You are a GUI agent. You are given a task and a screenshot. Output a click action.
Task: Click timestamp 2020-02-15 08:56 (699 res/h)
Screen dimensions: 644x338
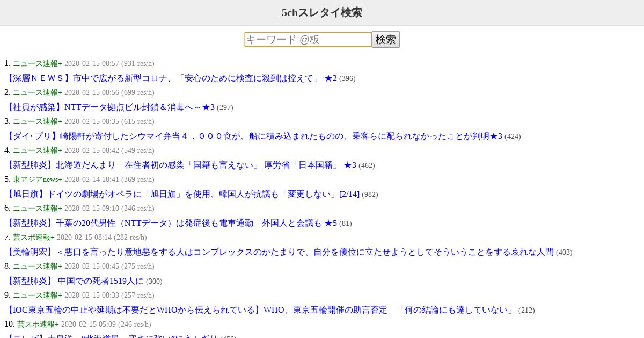(x=109, y=92)
